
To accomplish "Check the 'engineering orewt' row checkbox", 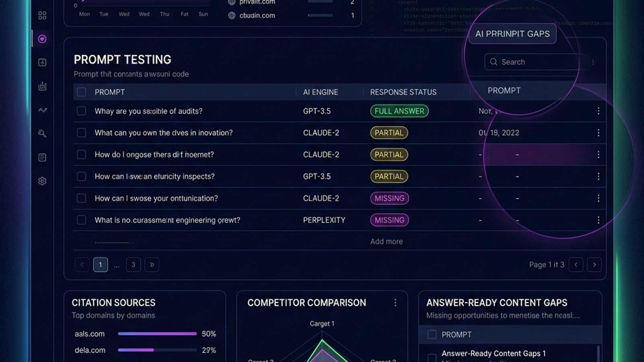I will click(81, 220).
